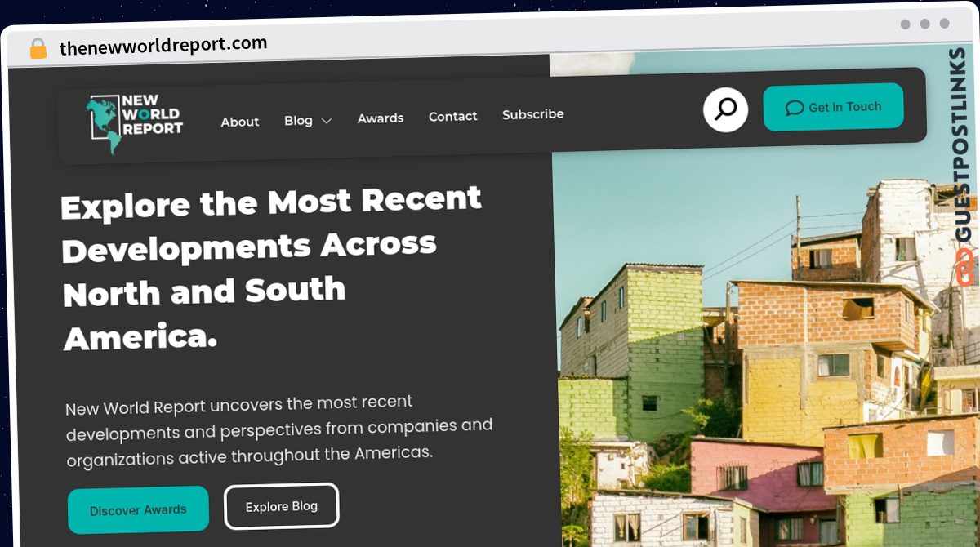Click the middle gray window control dot

click(x=925, y=24)
